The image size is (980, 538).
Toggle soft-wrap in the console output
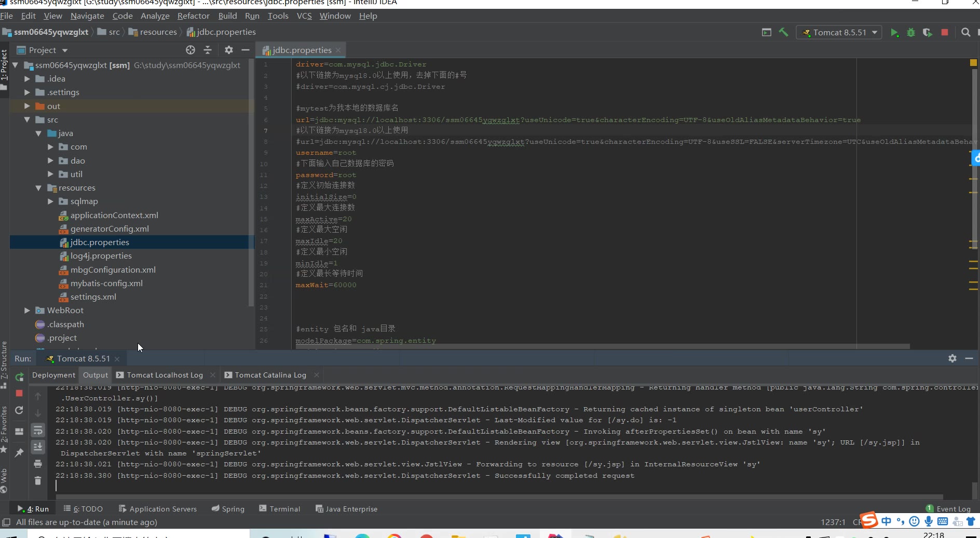coord(38,430)
